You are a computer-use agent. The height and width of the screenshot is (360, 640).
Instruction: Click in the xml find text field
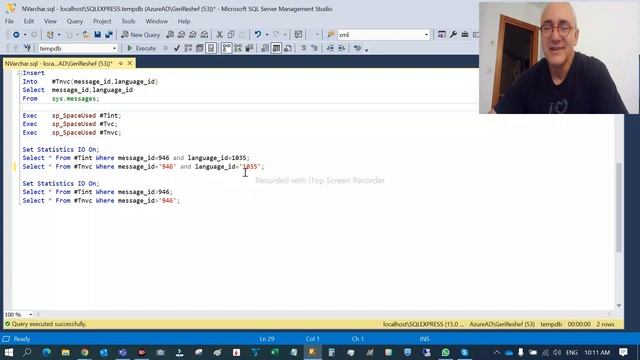pyautogui.click(x=380, y=35)
